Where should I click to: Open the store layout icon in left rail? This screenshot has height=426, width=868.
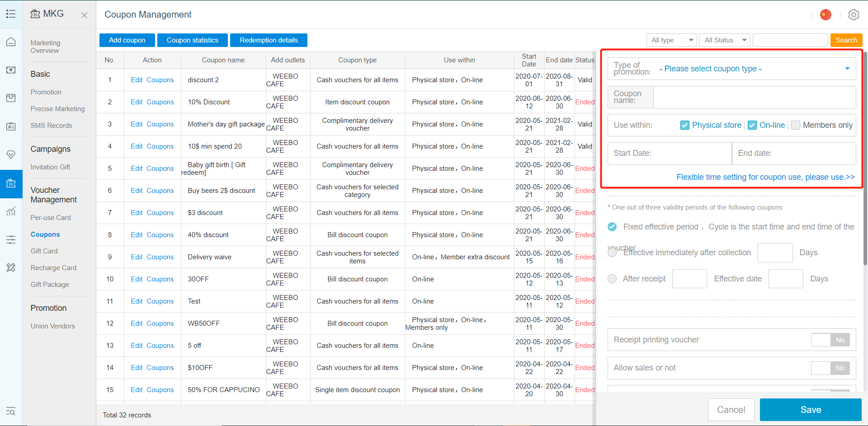11,98
